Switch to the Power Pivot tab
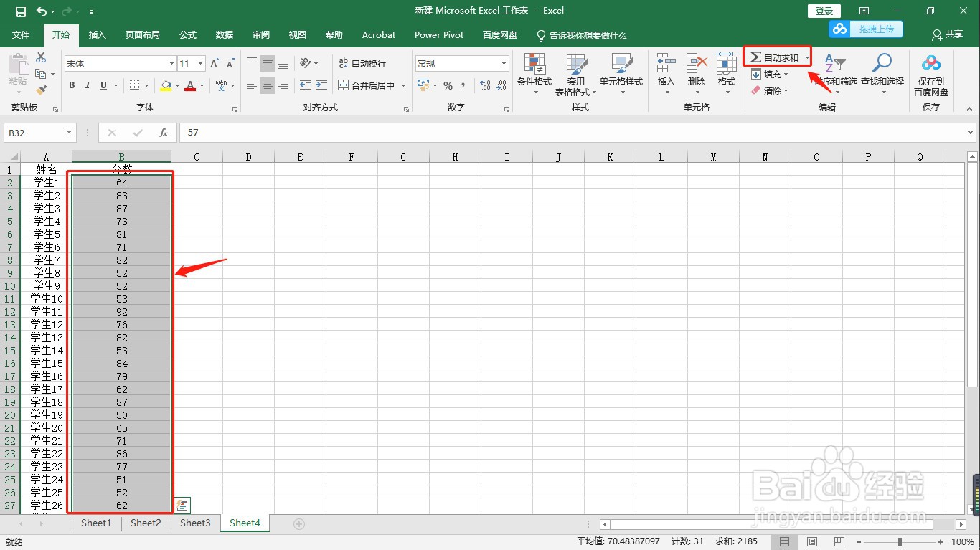This screenshot has width=980, height=550. (x=439, y=35)
